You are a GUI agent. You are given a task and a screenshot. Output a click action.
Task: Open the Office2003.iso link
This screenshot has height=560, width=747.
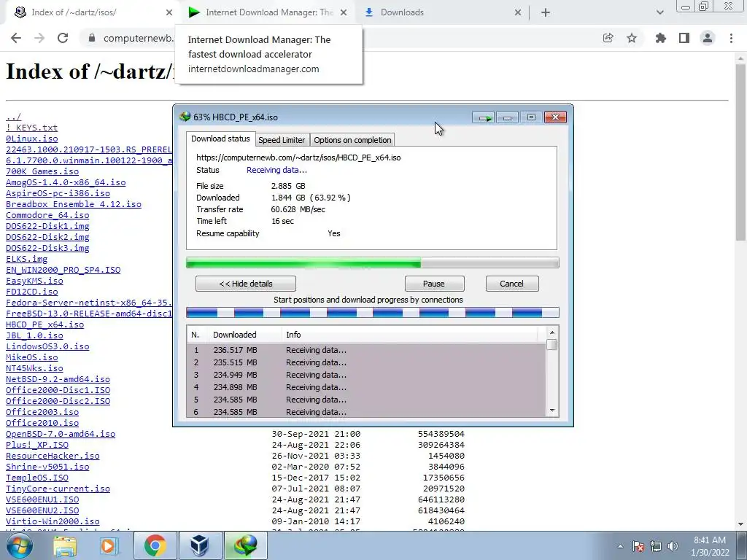click(42, 413)
